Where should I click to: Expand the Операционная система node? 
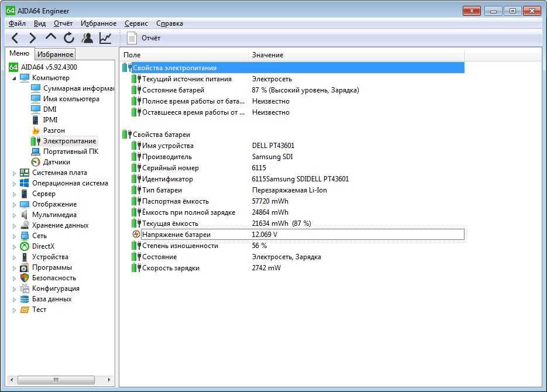click(14, 184)
